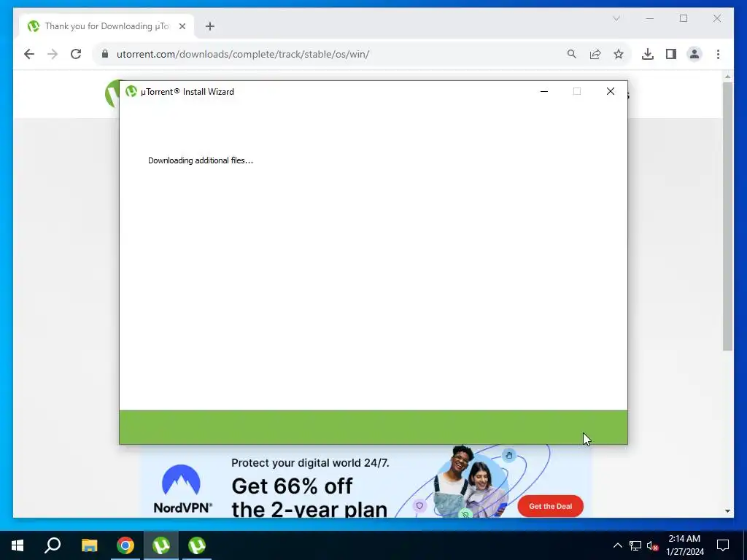Viewport: 747px width, 560px height.
Task: Close the 'Thank you for Downloading' tab
Action: click(x=182, y=26)
